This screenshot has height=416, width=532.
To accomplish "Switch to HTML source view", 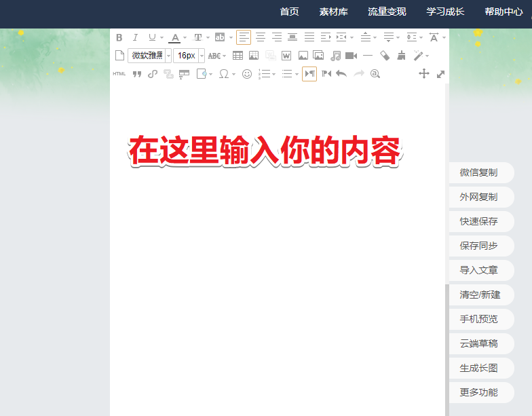I will point(119,73).
